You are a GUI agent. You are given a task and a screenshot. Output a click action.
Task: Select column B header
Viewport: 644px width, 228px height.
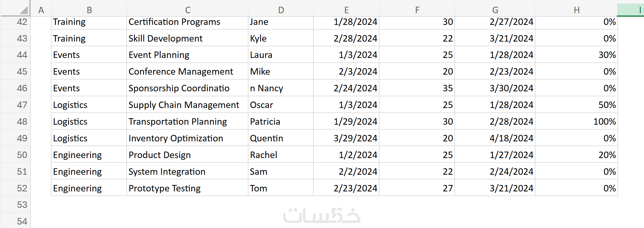[89, 10]
